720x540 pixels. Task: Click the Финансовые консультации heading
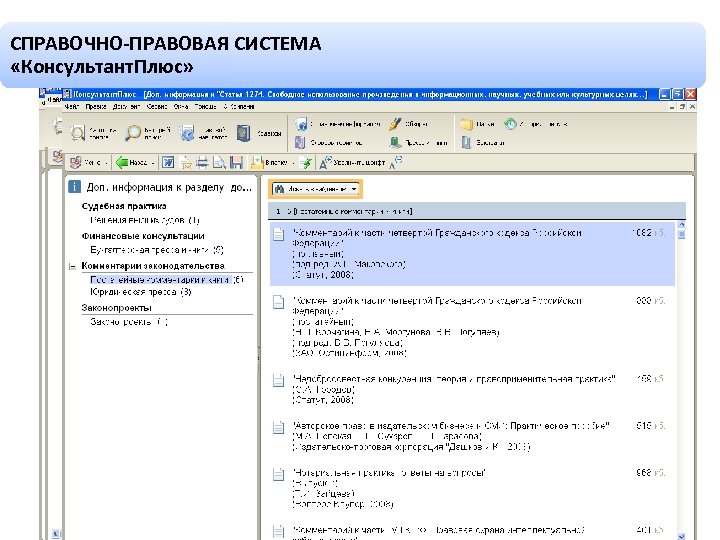[143, 236]
